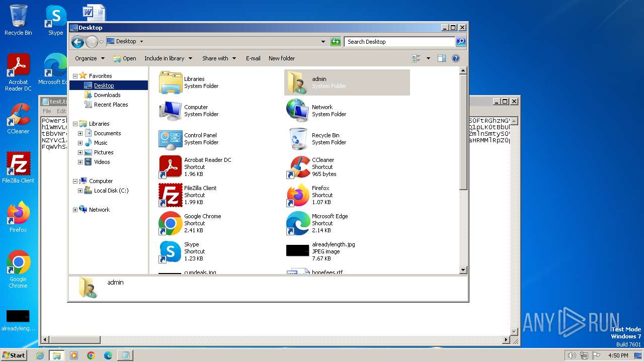Open File menu in test.txt Notepad window
Image resolution: width=644 pixels, height=362 pixels.
click(47, 111)
